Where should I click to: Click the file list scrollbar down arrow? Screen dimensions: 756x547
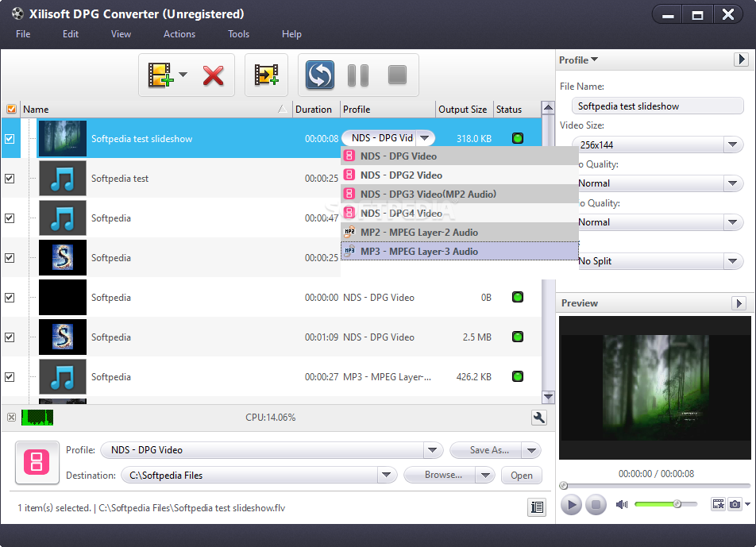(548, 397)
